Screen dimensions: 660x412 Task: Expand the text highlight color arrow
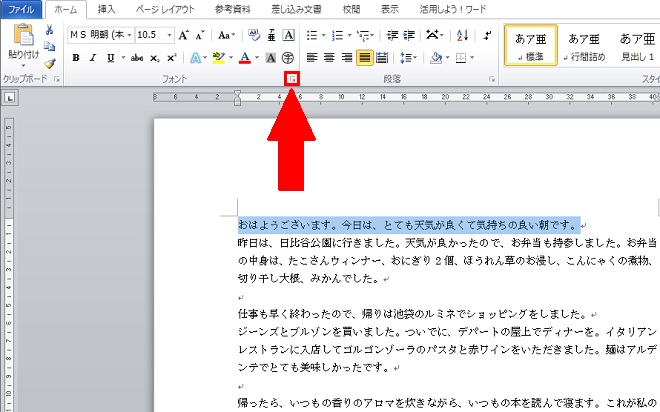click(231, 58)
